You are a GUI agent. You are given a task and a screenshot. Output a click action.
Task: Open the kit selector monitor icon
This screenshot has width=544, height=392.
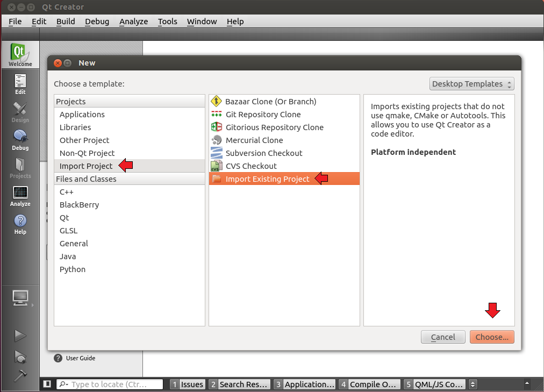click(x=20, y=298)
